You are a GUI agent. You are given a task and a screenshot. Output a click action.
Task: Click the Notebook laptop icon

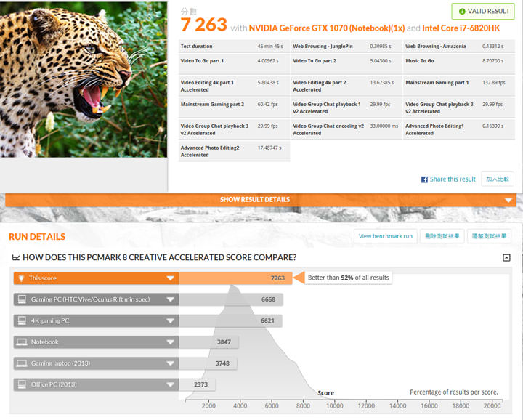pyautogui.click(x=21, y=342)
